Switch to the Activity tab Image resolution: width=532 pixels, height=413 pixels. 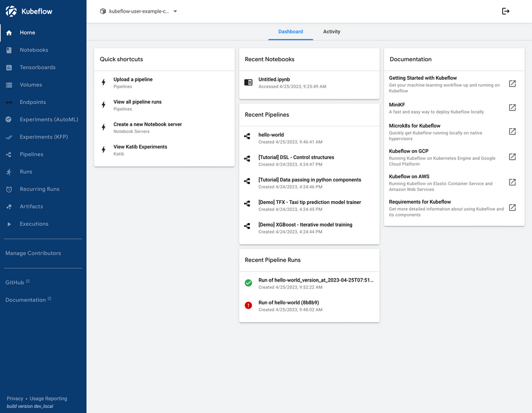click(331, 31)
